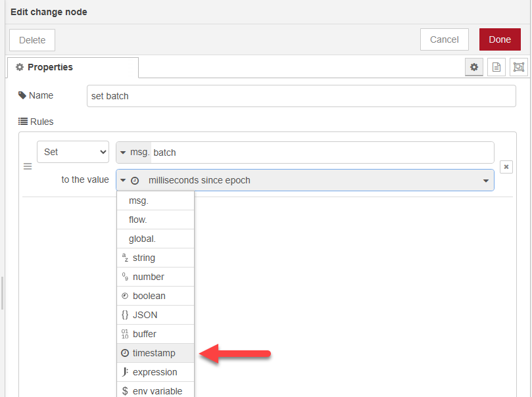Screen dimensions: 532x397
Task: Switch to the Properties tab
Action: (x=72, y=67)
